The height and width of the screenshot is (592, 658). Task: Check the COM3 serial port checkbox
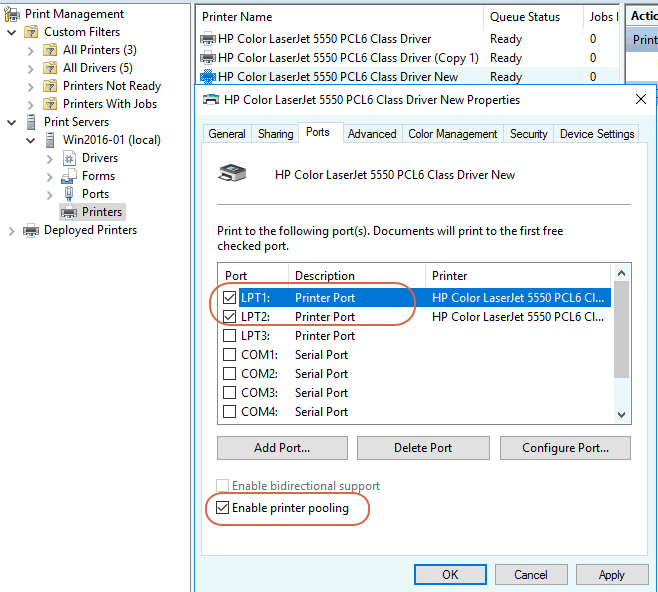click(x=230, y=393)
